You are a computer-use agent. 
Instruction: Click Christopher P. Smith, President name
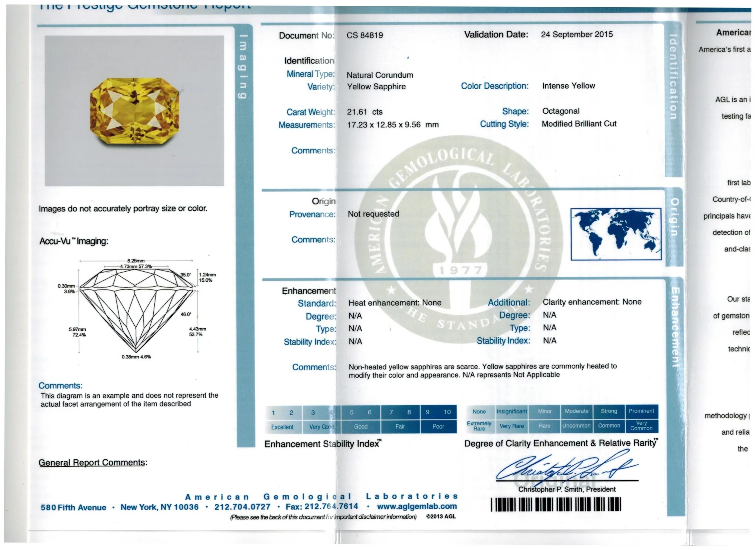coord(567,489)
